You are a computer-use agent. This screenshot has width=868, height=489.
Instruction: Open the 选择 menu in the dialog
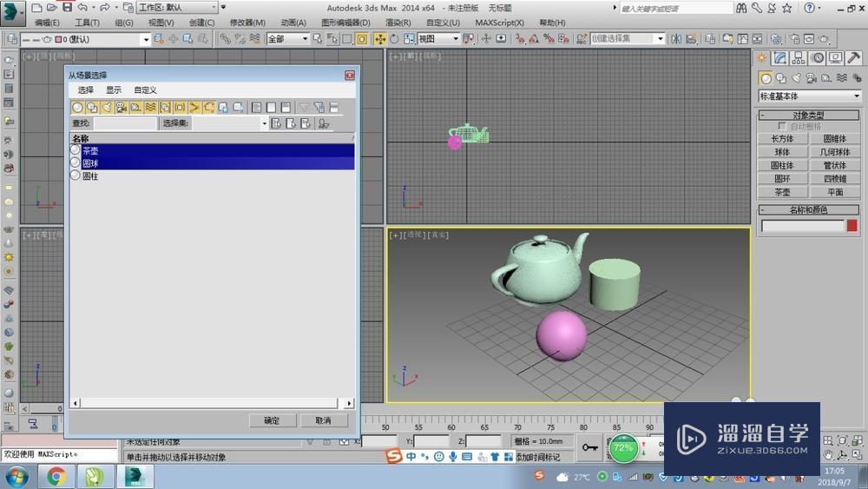pos(86,89)
